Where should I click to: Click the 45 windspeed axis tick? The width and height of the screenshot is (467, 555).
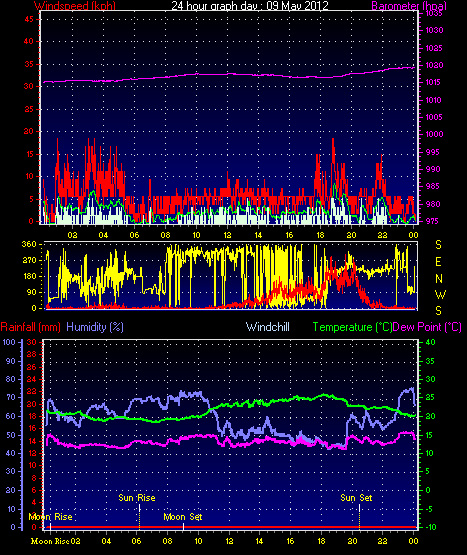[29, 19]
